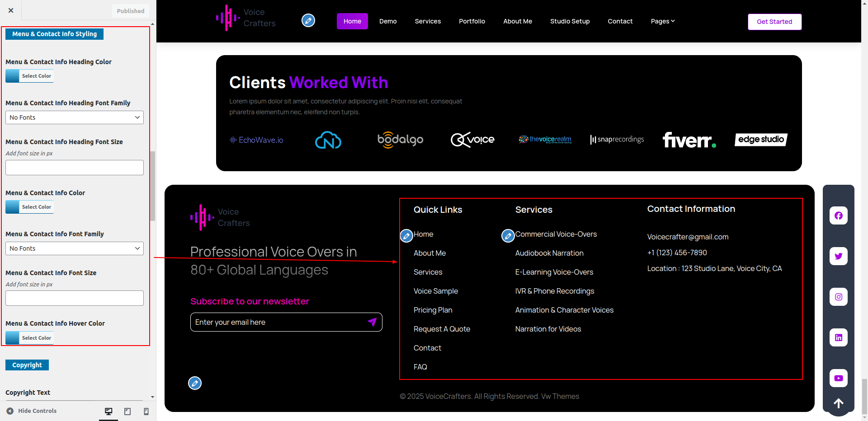Click newsletter send paper-plane icon
Viewport: 868px width, 421px height.
tap(372, 322)
